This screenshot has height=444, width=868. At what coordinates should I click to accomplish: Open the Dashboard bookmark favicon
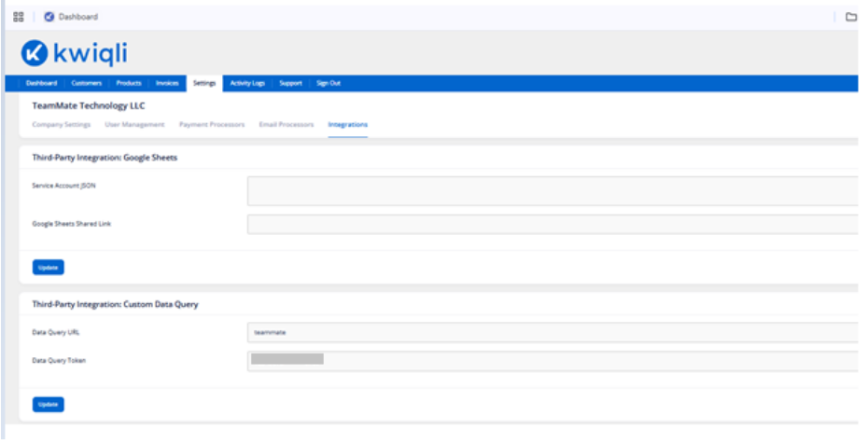click(49, 17)
